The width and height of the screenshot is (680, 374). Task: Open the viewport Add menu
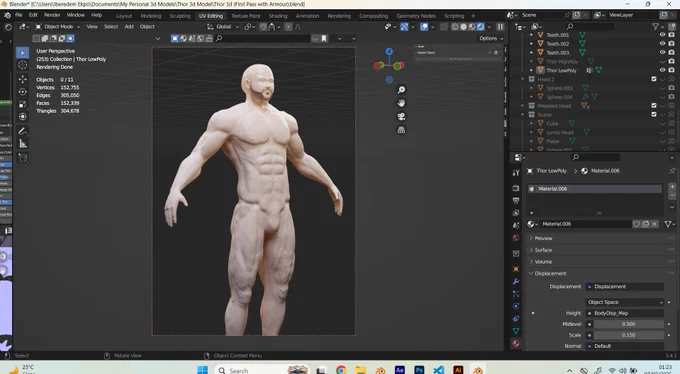129,27
